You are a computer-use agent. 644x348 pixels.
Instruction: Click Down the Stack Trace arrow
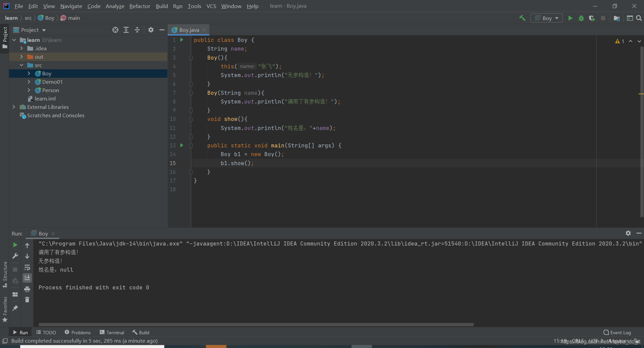(27, 256)
